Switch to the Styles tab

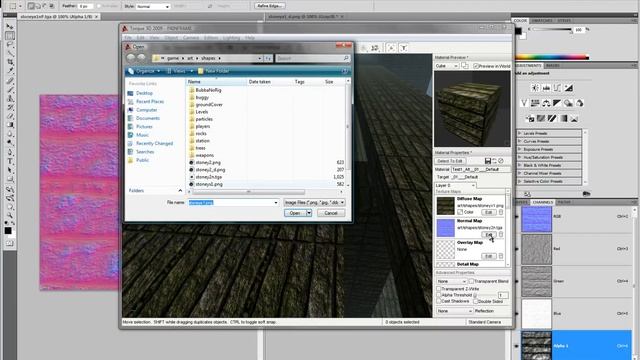564,20
